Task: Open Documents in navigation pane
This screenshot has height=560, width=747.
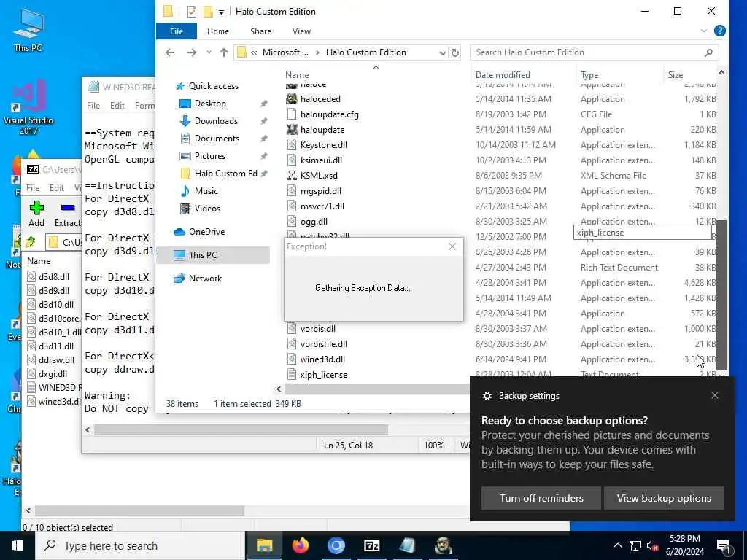Action: tap(217, 139)
